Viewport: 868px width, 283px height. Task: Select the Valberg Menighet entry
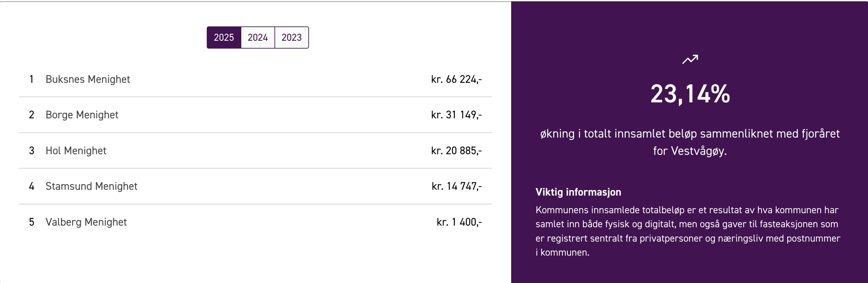255,222
